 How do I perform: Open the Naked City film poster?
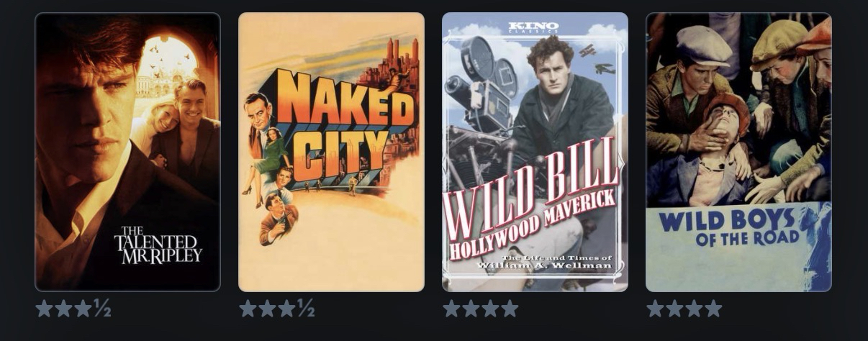331,152
